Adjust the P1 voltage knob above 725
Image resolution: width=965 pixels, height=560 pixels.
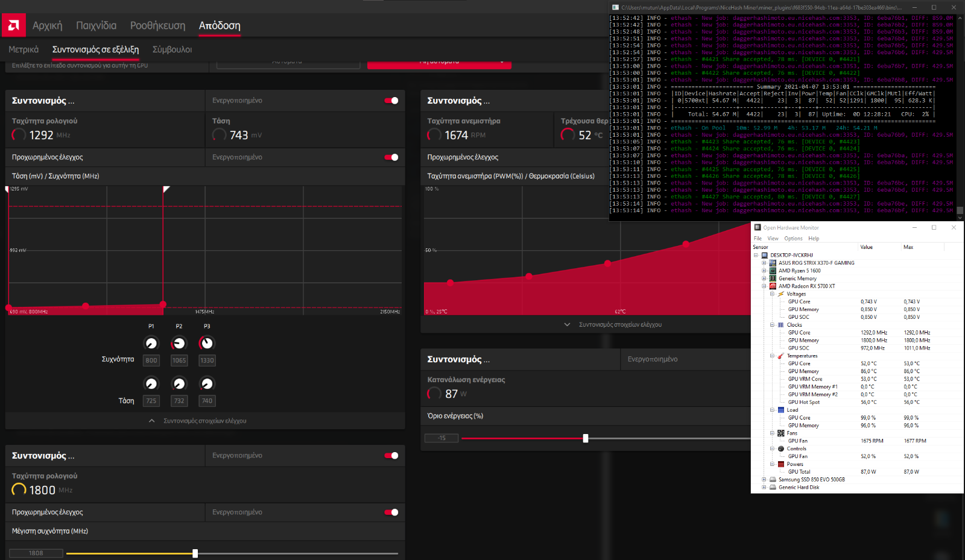click(151, 383)
